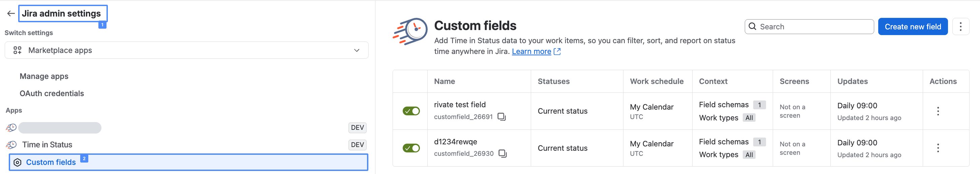980x174 pixels.
Task: Click Daily 09:00 in rivate test field row
Action: (x=857, y=106)
